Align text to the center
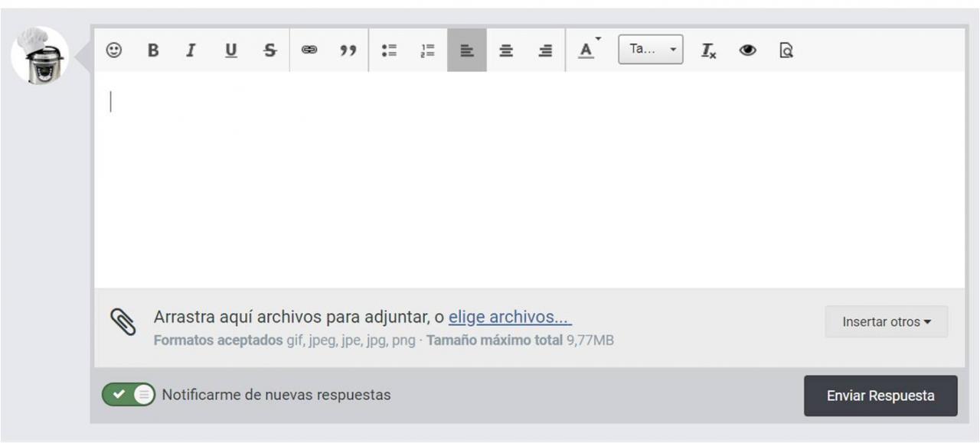This screenshot has height=443, width=980. tap(506, 50)
